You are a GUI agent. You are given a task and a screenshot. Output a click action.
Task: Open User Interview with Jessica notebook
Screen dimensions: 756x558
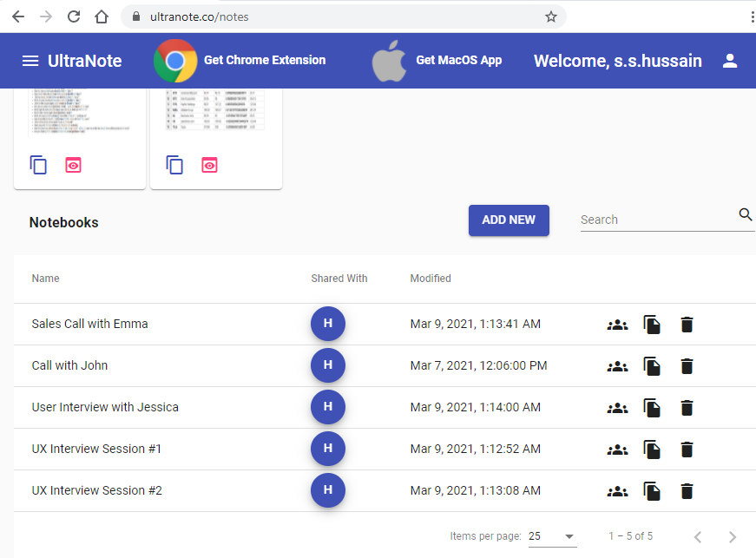coord(105,407)
